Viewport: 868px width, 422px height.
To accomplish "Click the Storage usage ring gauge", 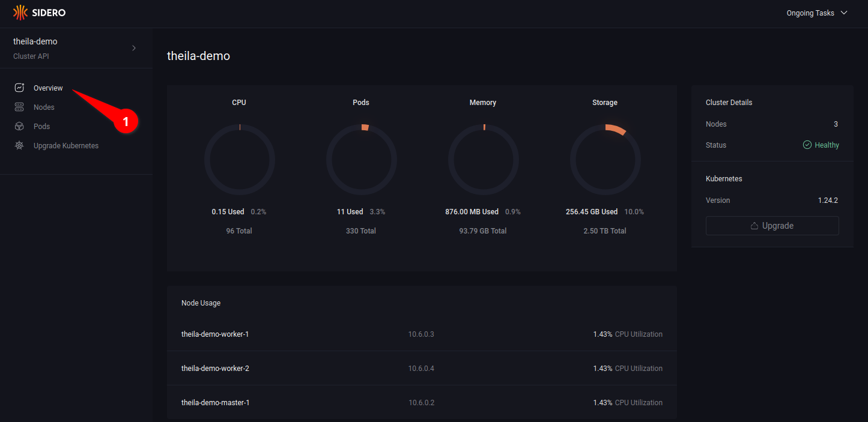I will pos(605,160).
